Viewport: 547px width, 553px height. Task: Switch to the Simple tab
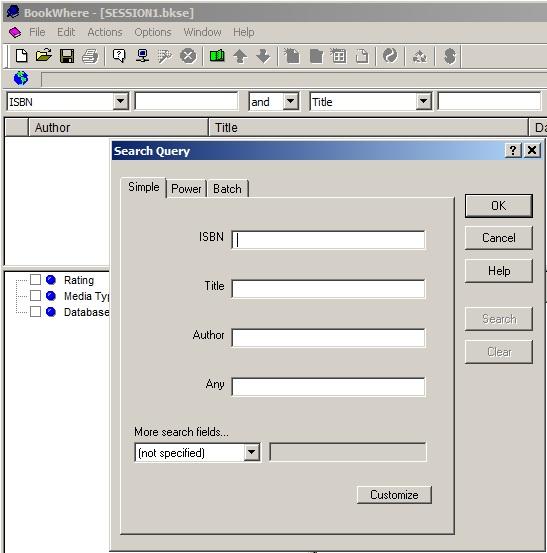pyautogui.click(x=144, y=187)
